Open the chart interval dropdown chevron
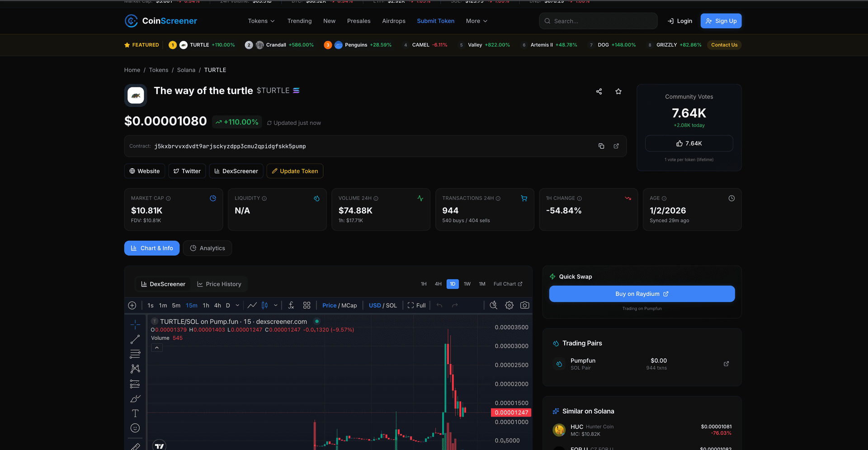 click(237, 305)
